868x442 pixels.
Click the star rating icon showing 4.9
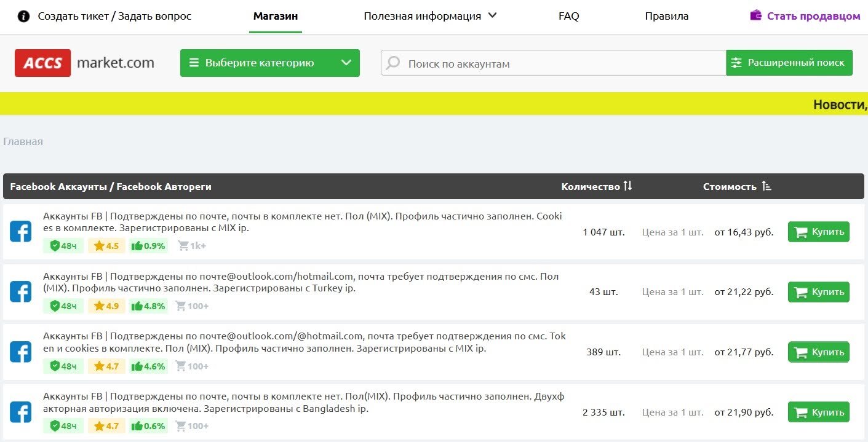[x=98, y=306]
